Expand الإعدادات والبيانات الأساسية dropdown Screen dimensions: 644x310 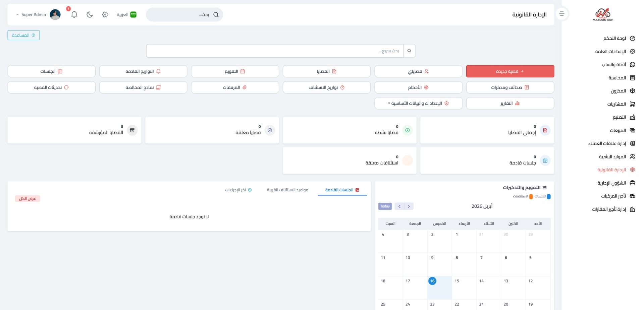coord(418,104)
